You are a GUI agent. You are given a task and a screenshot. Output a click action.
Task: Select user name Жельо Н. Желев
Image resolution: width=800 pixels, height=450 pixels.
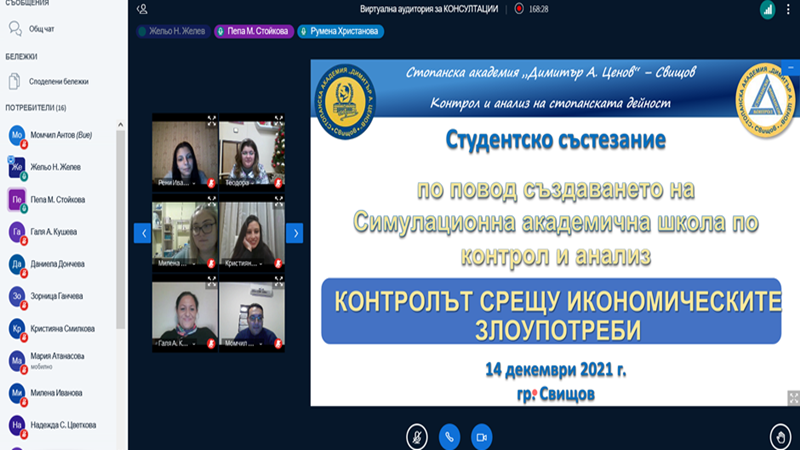56,167
